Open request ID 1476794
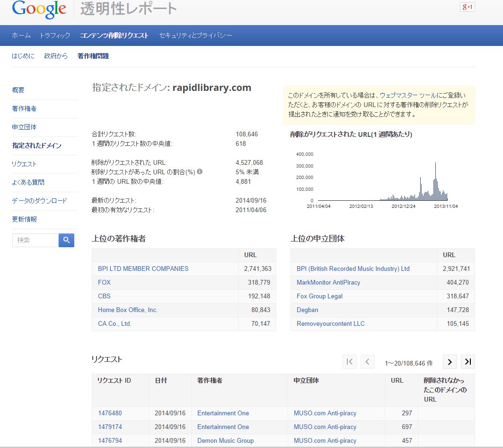Viewport: 503px width, 448px height. point(110,440)
